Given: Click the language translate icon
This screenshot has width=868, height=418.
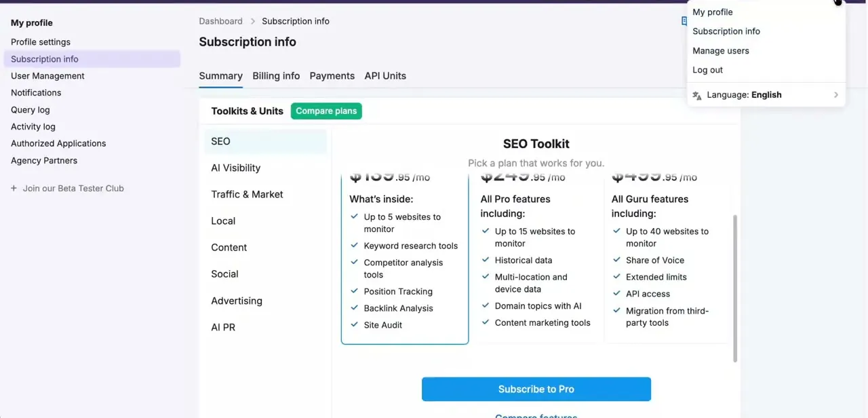Looking at the screenshot, I should pos(697,96).
